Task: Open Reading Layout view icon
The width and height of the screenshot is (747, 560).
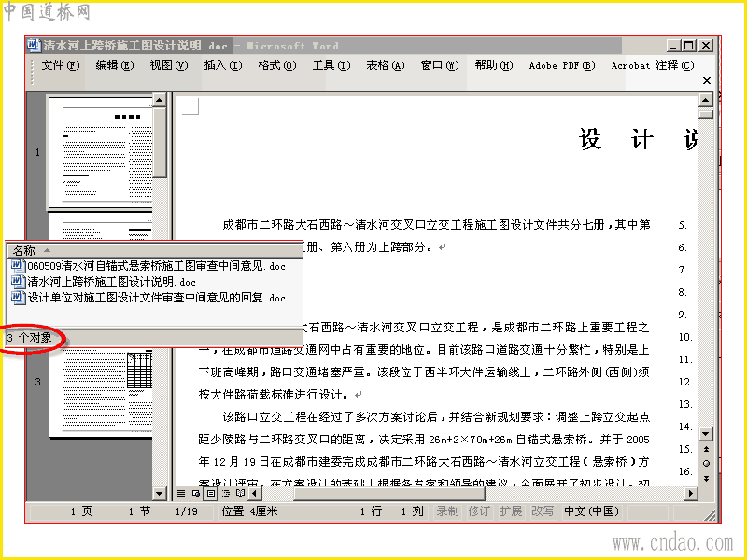Action: point(240,494)
